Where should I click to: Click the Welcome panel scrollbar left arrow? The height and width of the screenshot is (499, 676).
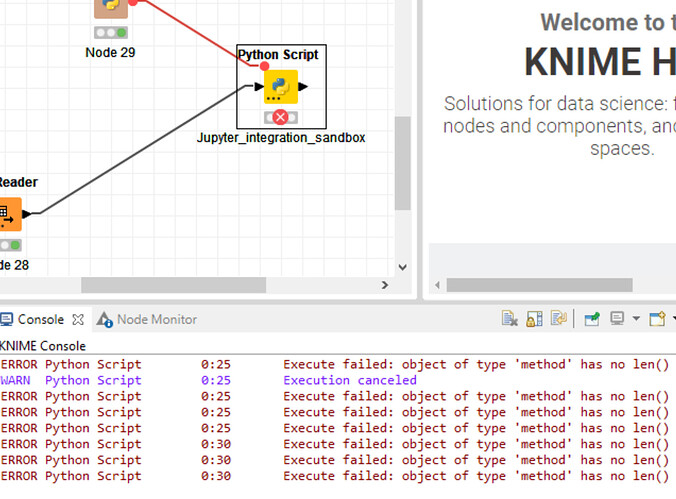(x=437, y=285)
